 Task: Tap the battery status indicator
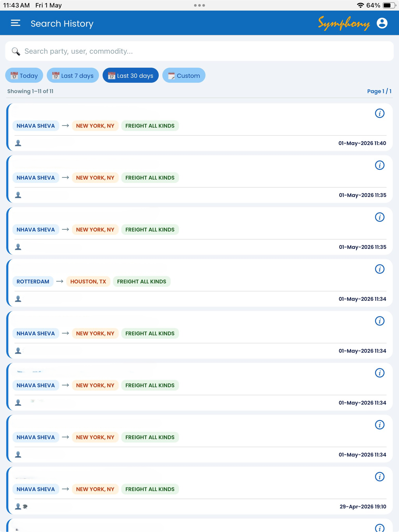coord(389,5)
